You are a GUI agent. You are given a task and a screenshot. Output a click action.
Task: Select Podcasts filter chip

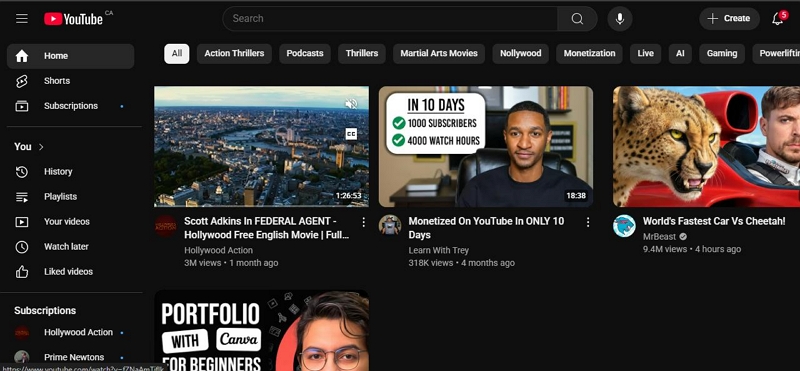(x=305, y=54)
